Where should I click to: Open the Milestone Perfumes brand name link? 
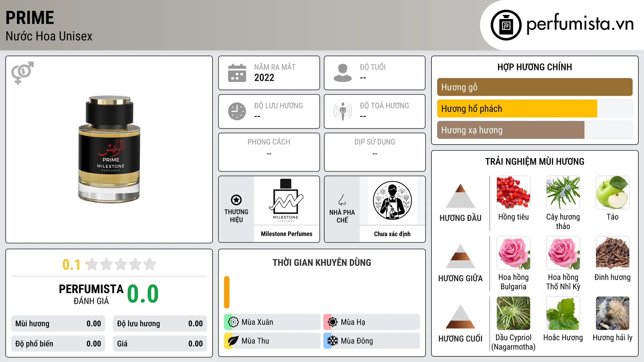point(286,234)
